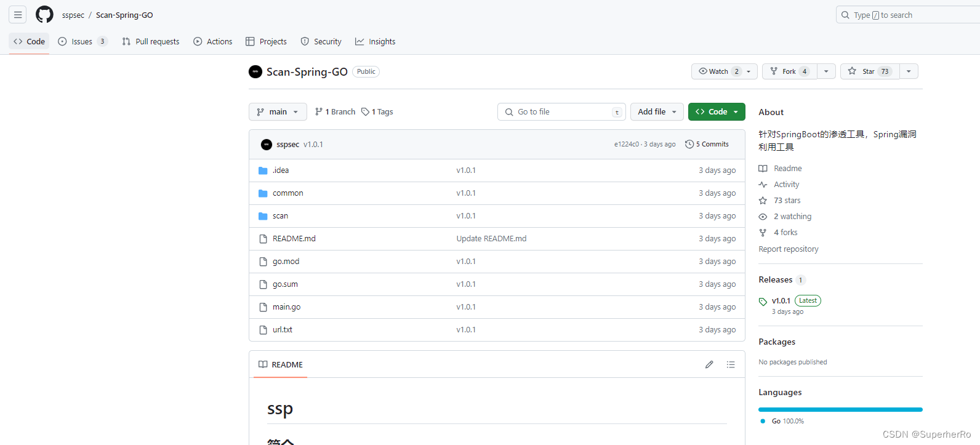Click the Type / to search box
Screen dimensions: 980x445
(908, 15)
